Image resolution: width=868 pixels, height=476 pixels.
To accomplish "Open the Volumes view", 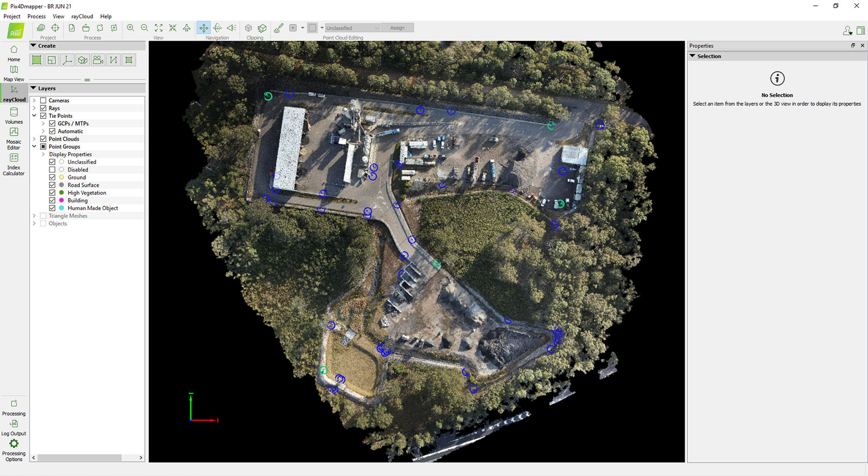I will pos(14,116).
